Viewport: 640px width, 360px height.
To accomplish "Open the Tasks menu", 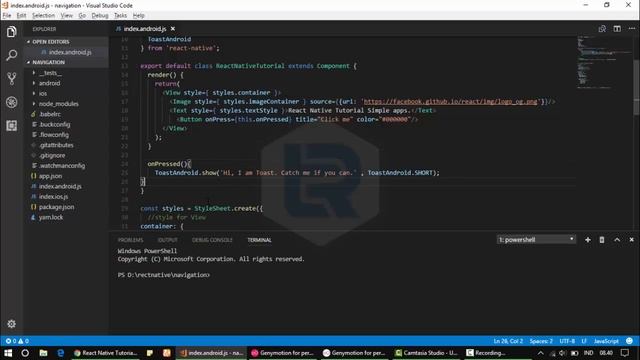I will point(120,16).
